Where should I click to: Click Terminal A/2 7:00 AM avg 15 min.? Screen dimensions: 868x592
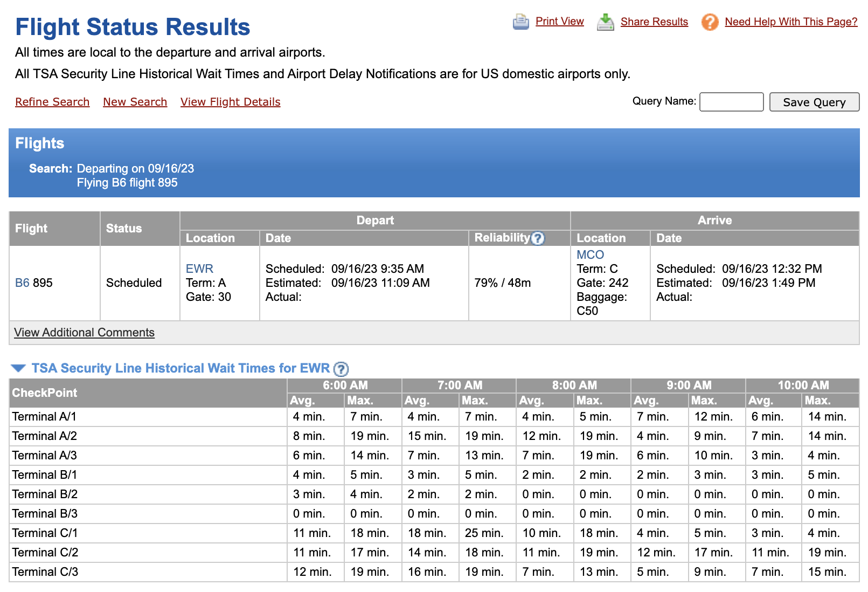[x=427, y=436]
